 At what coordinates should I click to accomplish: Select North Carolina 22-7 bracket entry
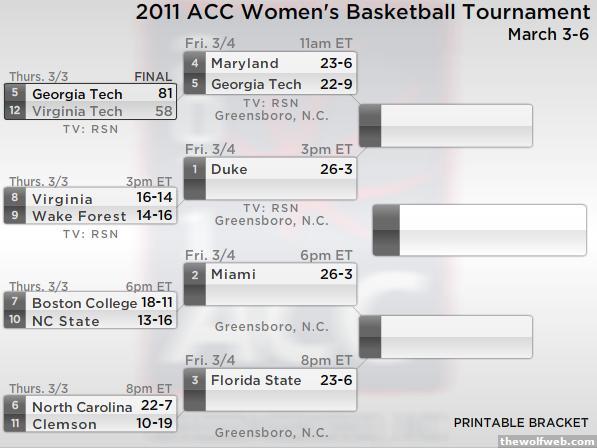(x=91, y=406)
